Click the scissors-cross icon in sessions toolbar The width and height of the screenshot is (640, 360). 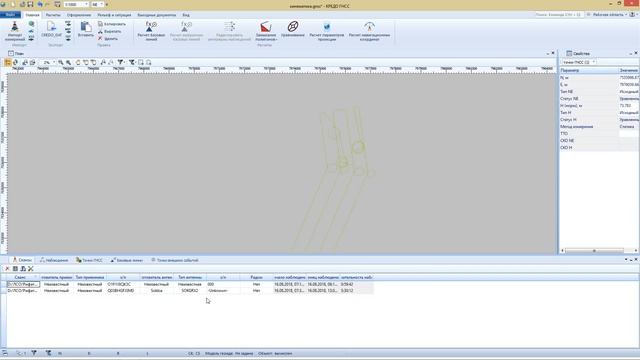31,269
